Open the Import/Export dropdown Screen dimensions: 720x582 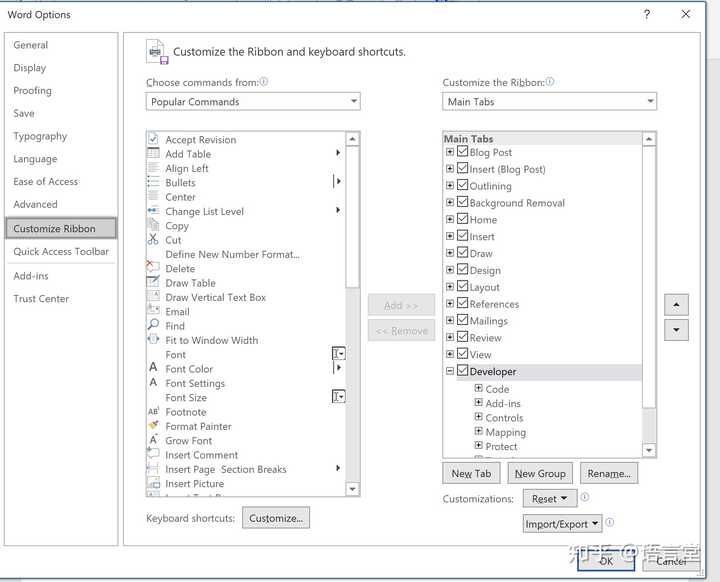tap(562, 524)
